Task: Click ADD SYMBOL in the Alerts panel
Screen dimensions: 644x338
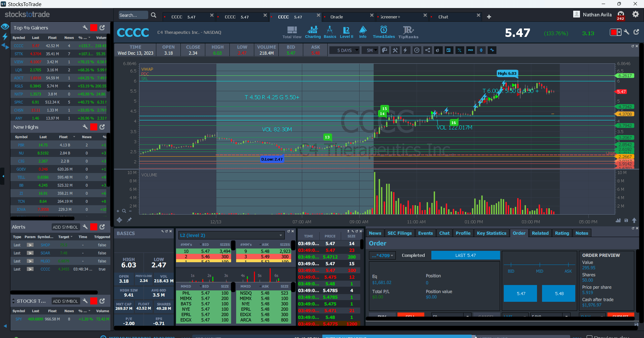Action: [65, 227]
